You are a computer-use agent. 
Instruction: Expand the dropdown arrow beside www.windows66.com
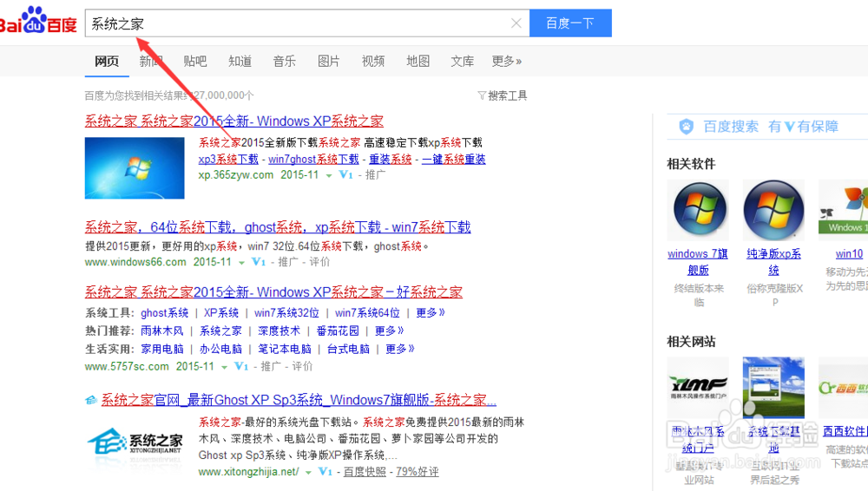[241, 263]
